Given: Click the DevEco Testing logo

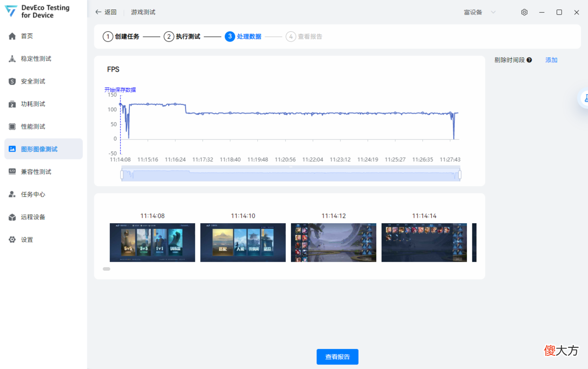Looking at the screenshot, I should coord(11,11).
